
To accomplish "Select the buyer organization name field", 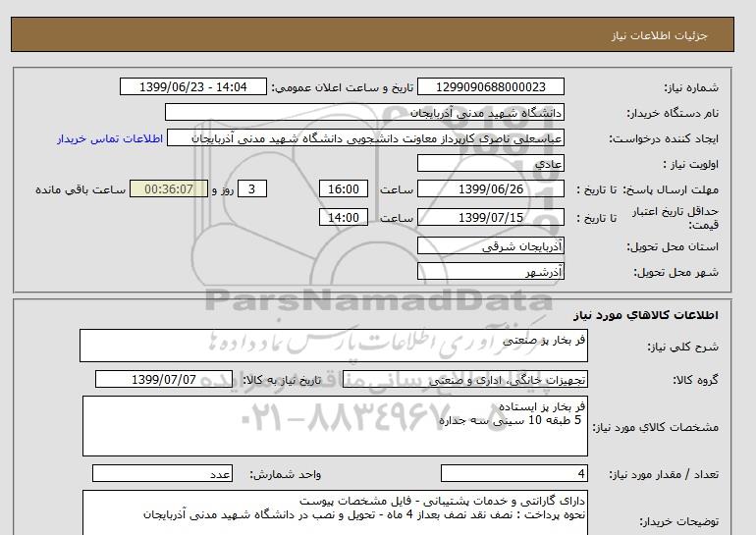I will 364,112.
